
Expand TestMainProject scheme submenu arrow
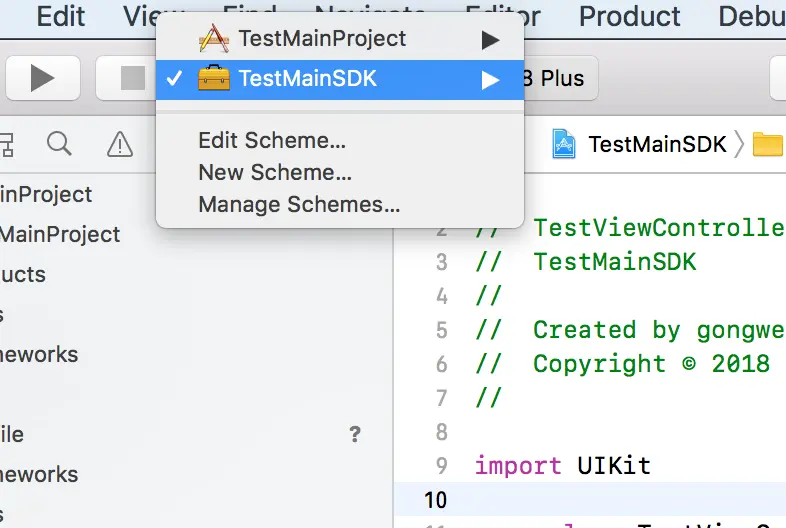[x=491, y=40]
